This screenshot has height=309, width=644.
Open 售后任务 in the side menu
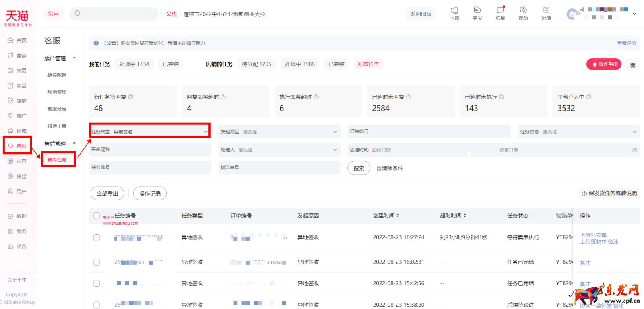pos(57,160)
